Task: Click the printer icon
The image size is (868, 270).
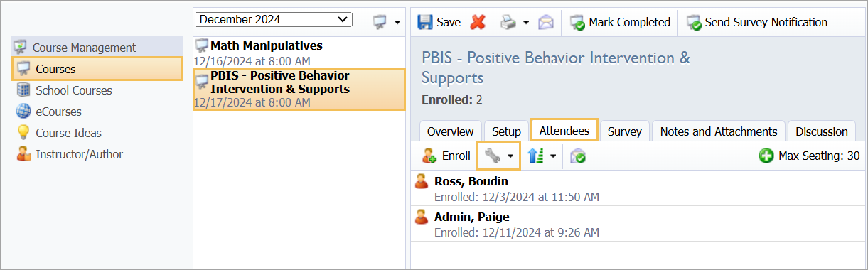Action: [508, 22]
